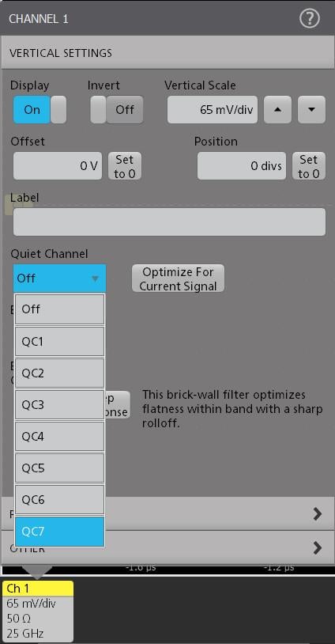Collapse the Vertical Settings header
Viewport: 335px width, 644px height.
pos(167,53)
